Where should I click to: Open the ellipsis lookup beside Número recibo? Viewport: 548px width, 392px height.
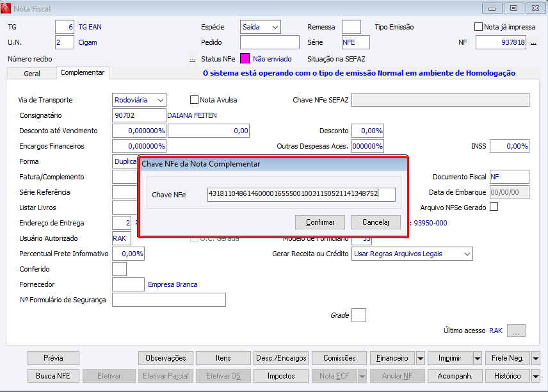click(192, 59)
